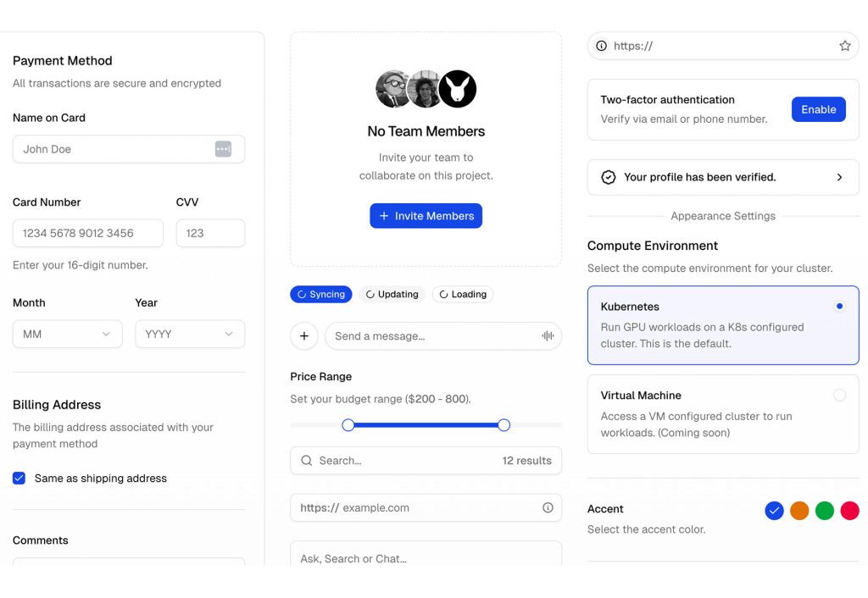
Task: Click the search magnifier icon
Action: tap(307, 461)
